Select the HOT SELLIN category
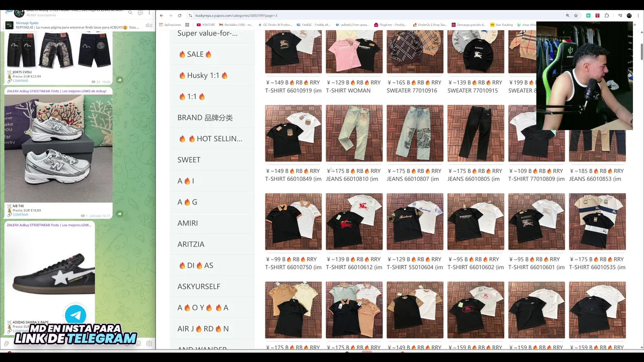 pos(212,139)
